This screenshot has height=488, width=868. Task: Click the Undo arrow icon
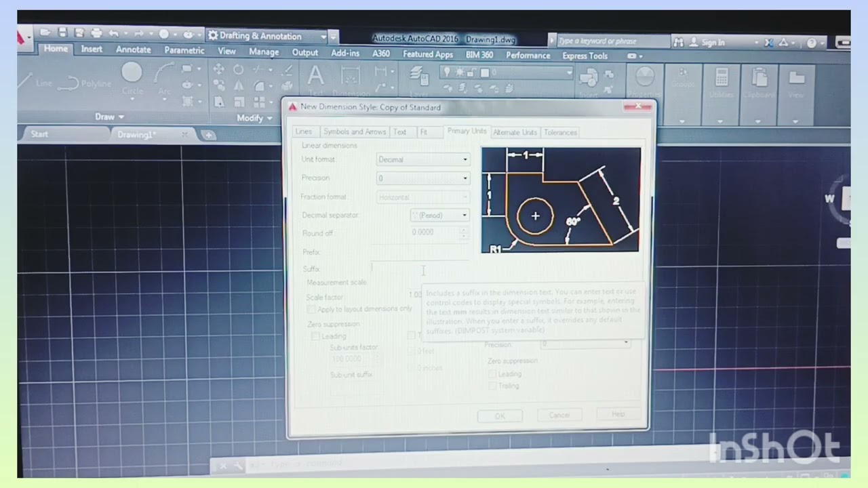click(x=113, y=33)
